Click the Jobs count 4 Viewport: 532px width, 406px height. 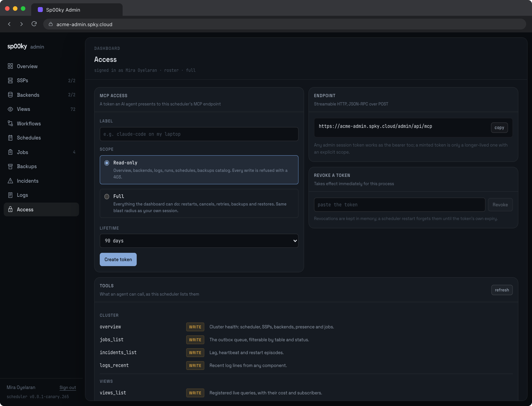click(74, 152)
